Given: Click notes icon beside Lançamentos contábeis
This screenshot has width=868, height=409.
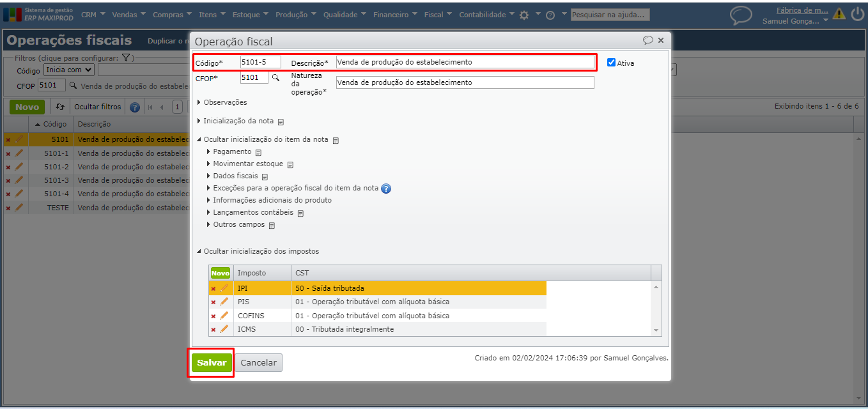Looking at the screenshot, I should (x=300, y=213).
